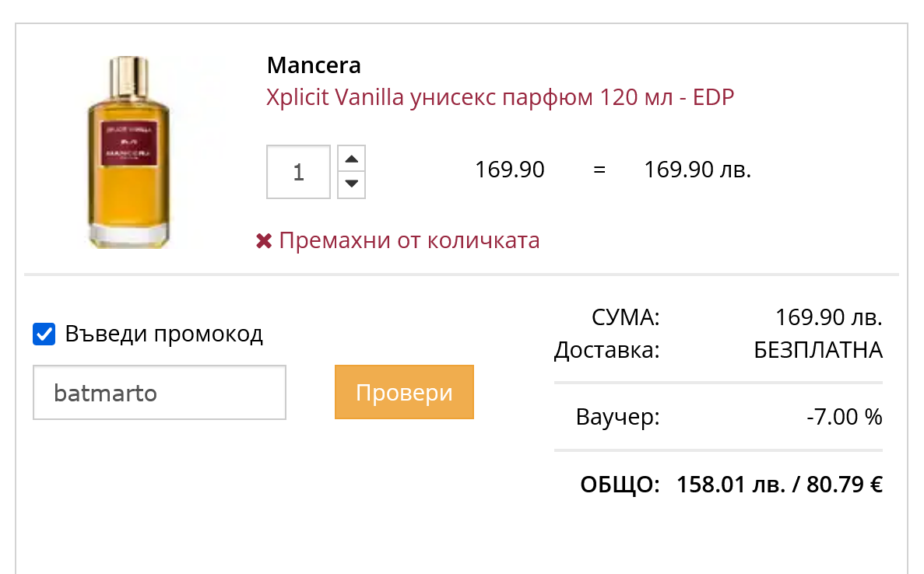Screen dimensions: 924x574
Task: Focus the quantity field showing 1
Action: click(x=298, y=172)
